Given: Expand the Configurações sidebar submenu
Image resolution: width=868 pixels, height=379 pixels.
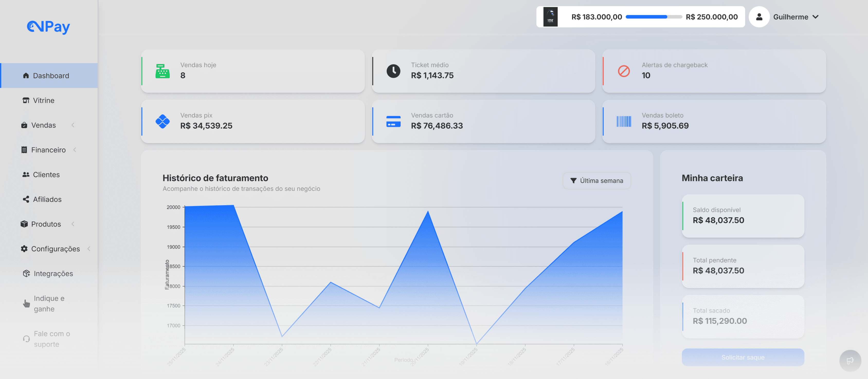Looking at the screenshot, I should point(89,249).
